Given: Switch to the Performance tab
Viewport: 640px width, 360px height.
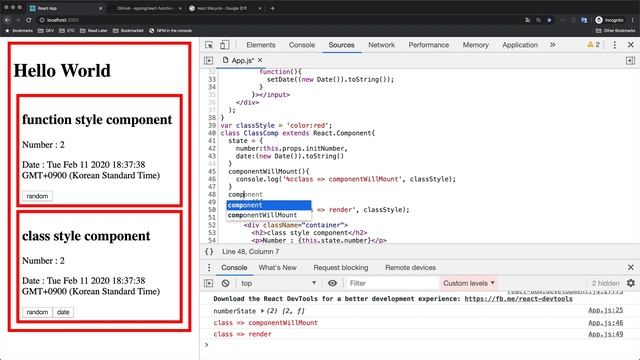Looking at the screenshot, I should tap(429, 45).
